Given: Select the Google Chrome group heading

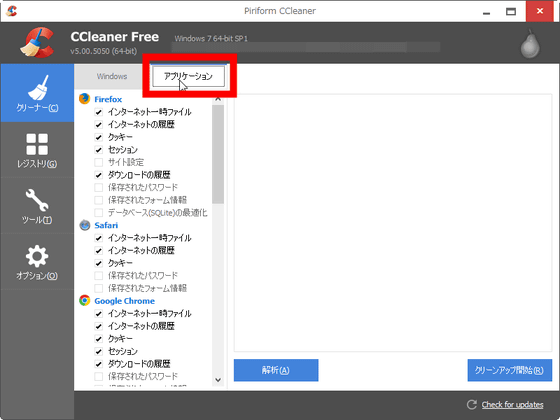Looking at the screenshot, I should (x=125, y=301).
